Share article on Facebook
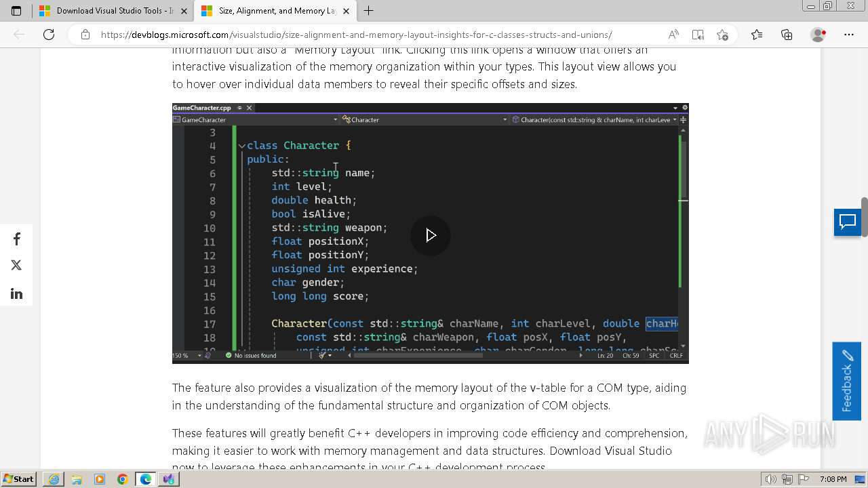The width and height of the screenshot is (868, 488). click(x=16, y=239)
